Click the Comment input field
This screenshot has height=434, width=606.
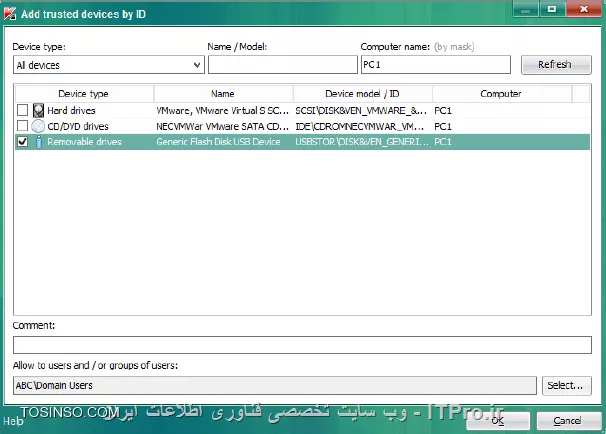pos(302,345)
